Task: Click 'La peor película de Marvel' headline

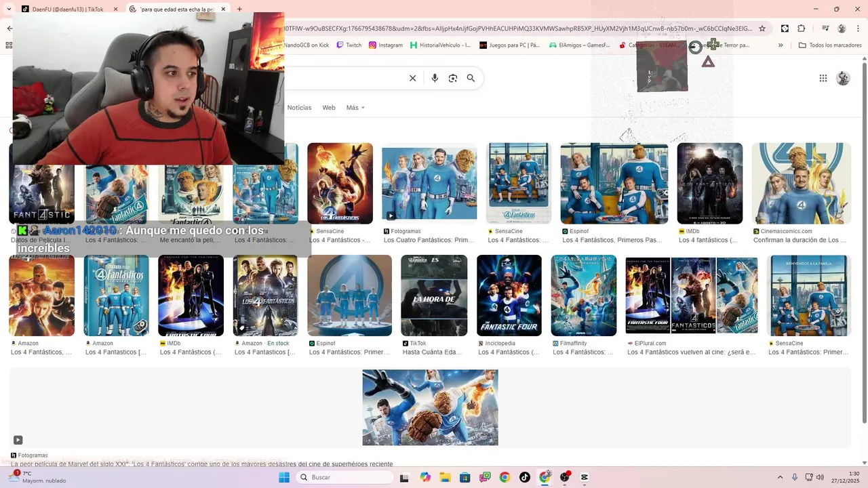Action: click(202, 464)
